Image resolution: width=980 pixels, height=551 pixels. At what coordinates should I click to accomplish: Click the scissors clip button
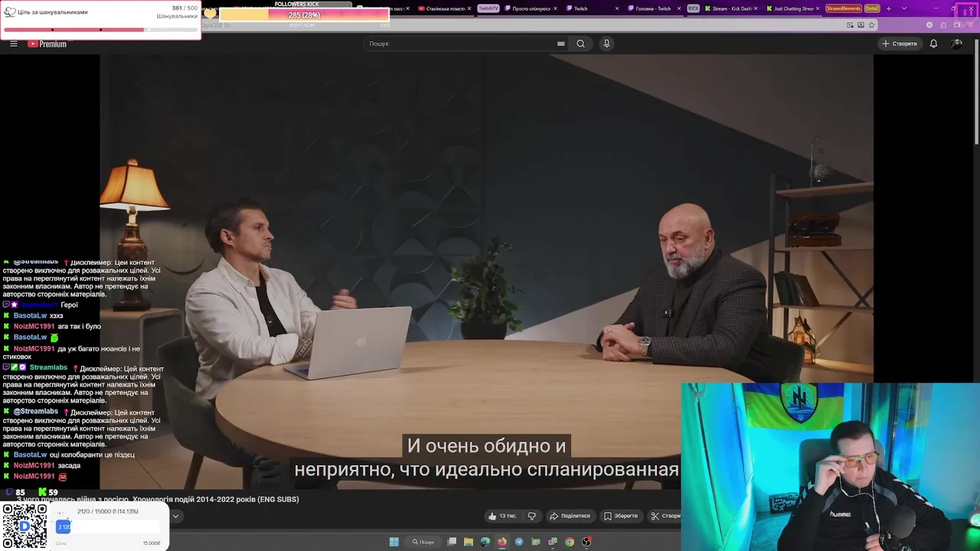(x=665, y=516)
